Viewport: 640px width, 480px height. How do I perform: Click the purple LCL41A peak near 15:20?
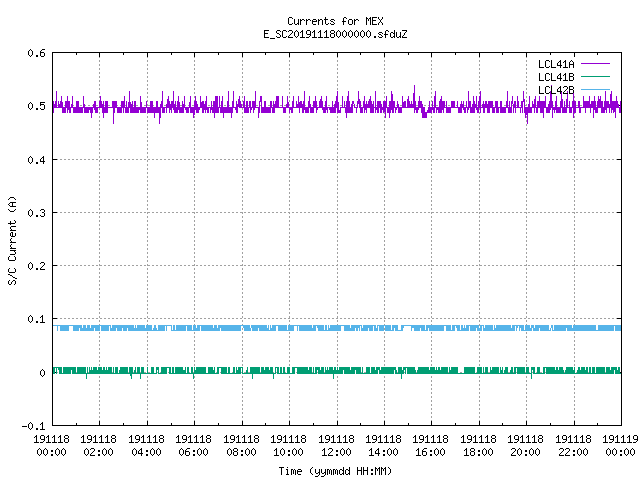[415, 91]
